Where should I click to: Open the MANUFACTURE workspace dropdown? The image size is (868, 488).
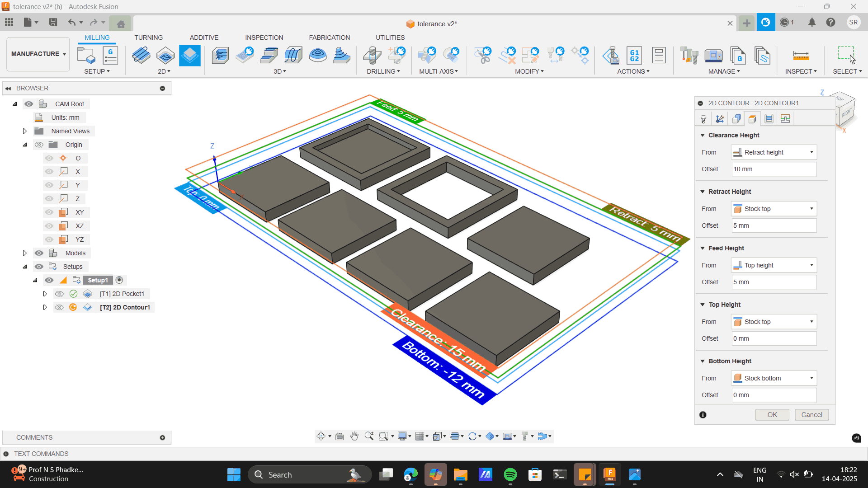click(38, 54)
